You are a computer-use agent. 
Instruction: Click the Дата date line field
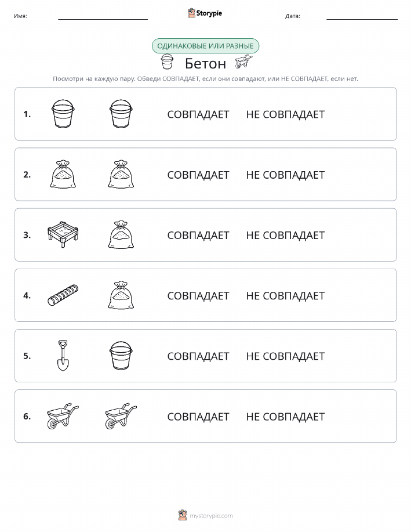click(362, 16)
